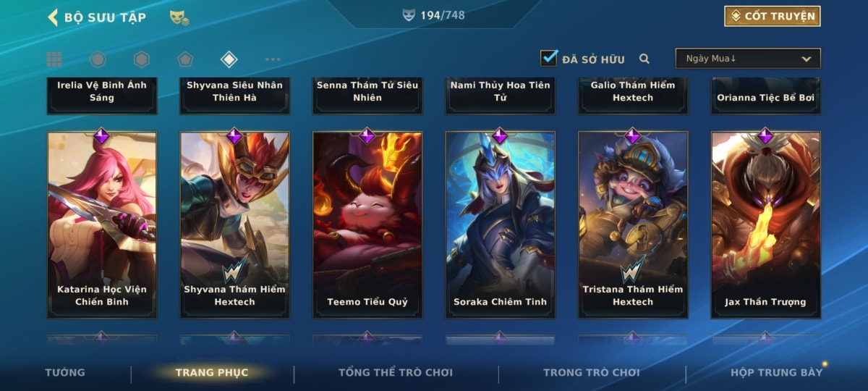This screenshot has height=391, width=868.
Task: Select the Soraka Chiêm Tinh skin card
Action: point(501,224)
